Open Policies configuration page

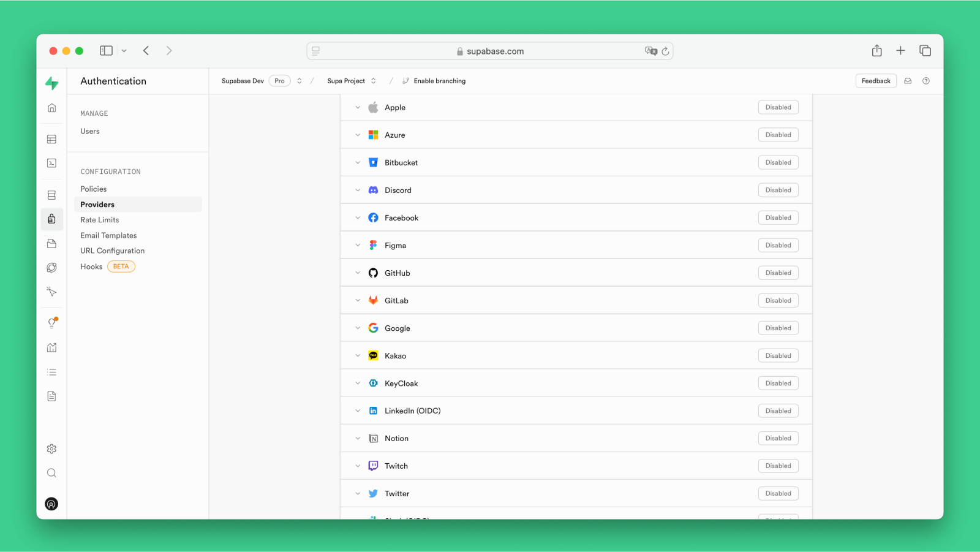click(x=94, y=189)
